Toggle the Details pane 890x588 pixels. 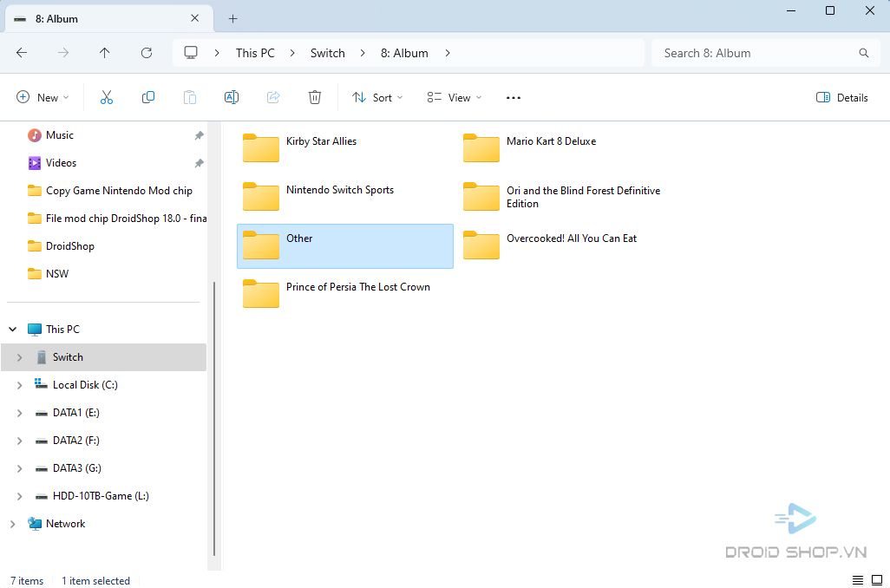point(841,98)
